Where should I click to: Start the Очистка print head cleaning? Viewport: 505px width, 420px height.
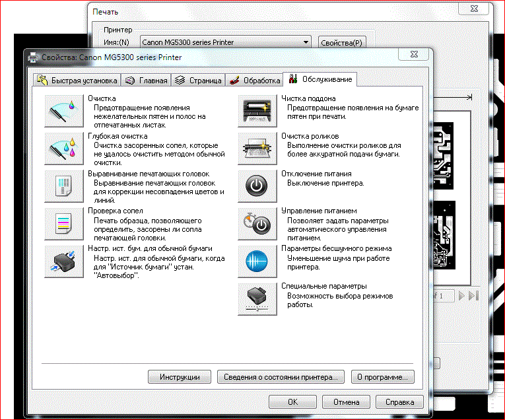pos(64,111)
